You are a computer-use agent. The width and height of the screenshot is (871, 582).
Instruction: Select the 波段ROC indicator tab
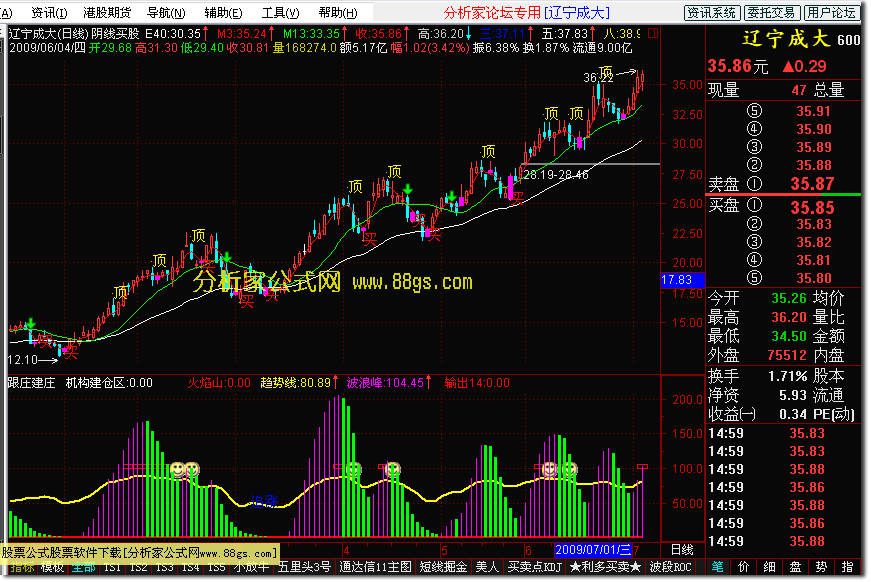[671, 567]
